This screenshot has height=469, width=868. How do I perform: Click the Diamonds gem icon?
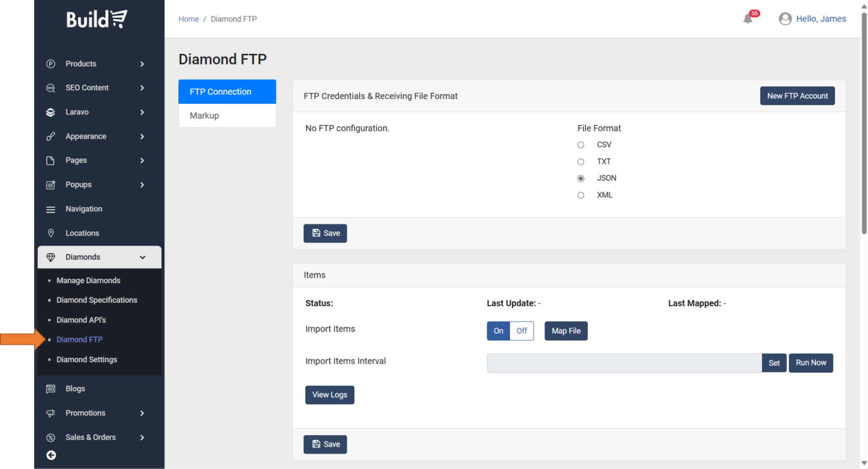point(51,257)
